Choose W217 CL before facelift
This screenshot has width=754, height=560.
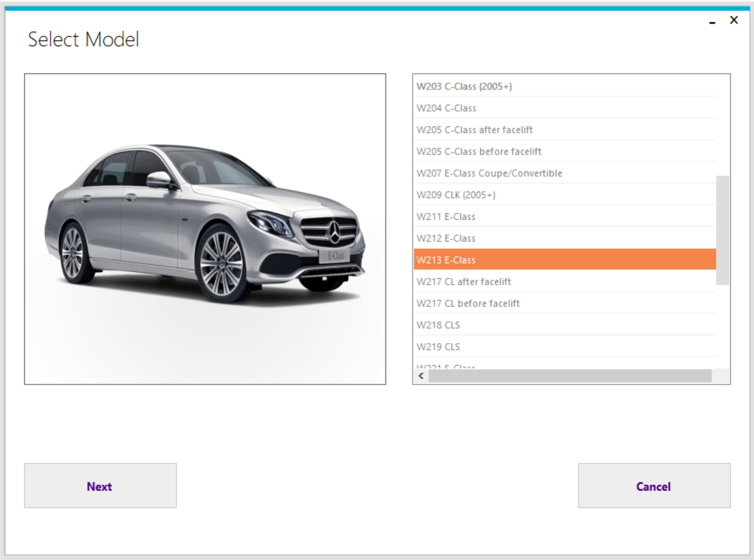pyautogui.click(x=565, y=303)
